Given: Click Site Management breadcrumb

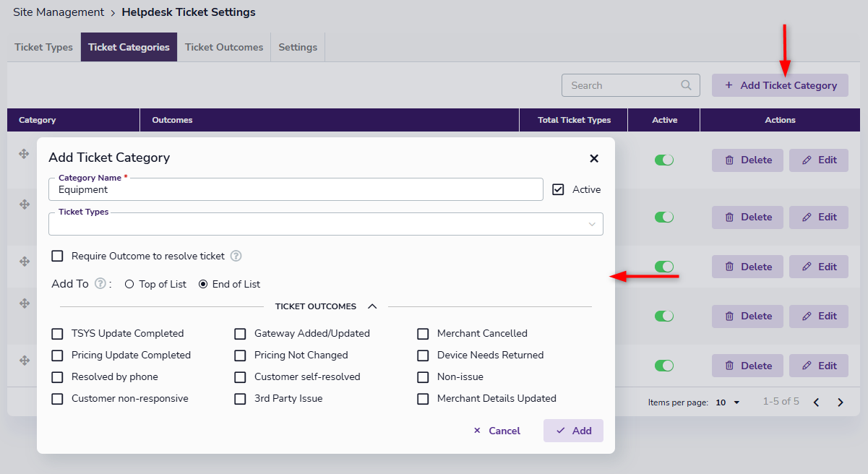Looking at the screenshot, I should pos(59,12).
